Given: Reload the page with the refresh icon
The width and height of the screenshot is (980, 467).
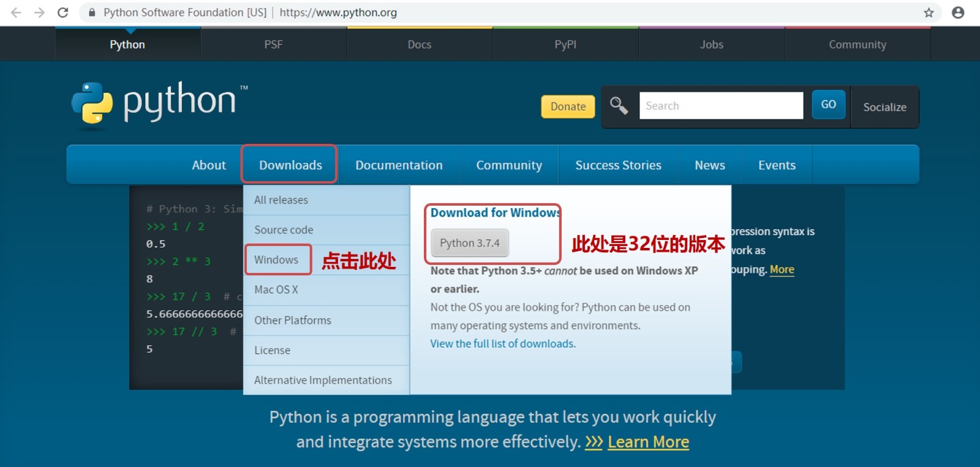Looking at the screenshot, I should coord(62,12).
